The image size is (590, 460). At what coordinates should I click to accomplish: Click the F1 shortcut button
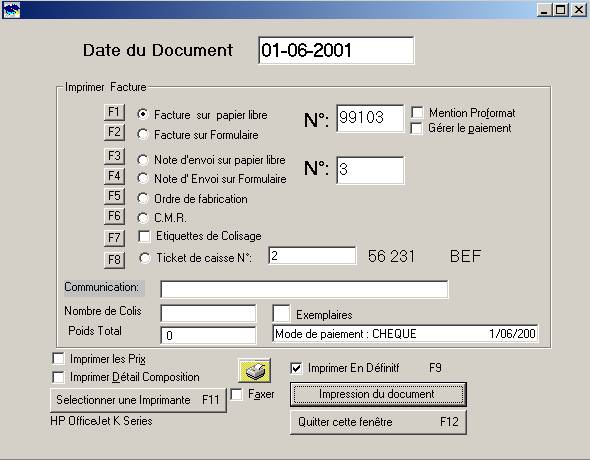(114, 112)
